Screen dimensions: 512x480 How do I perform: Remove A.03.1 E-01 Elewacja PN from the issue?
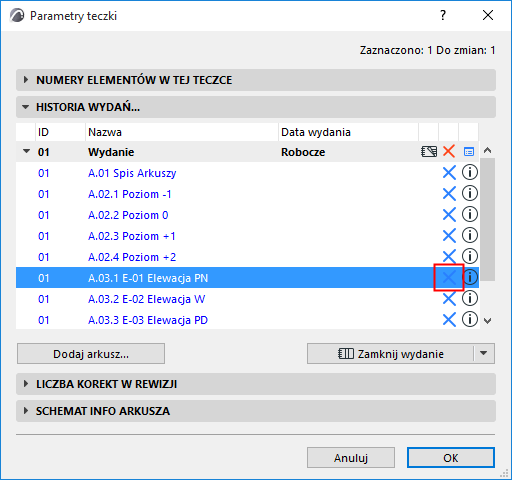[449, 277]
